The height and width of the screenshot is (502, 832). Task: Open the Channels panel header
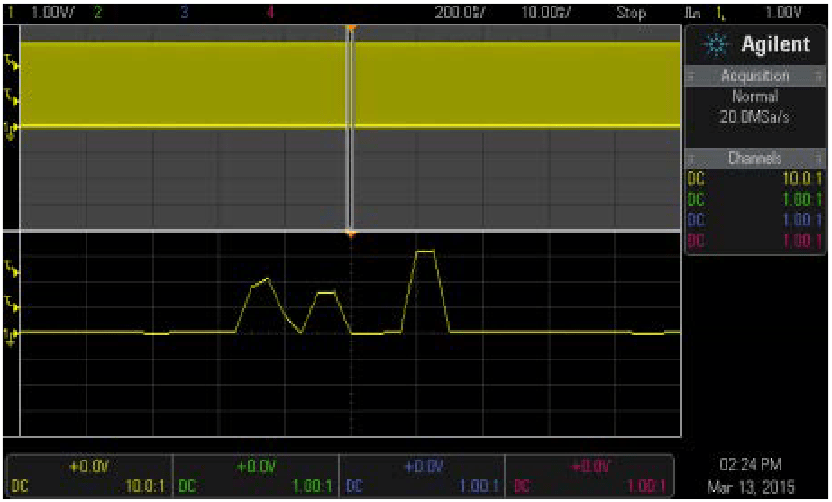(754, 158)
